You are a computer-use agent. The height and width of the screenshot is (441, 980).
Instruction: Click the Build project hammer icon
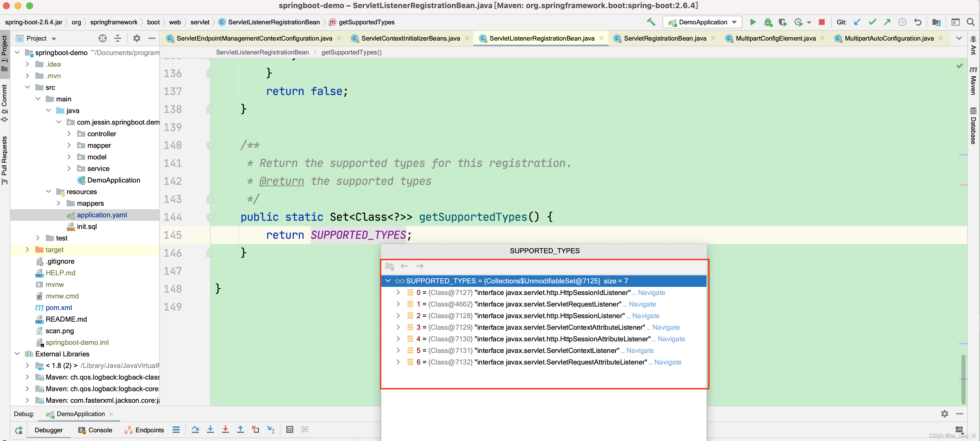click(651, 22)
